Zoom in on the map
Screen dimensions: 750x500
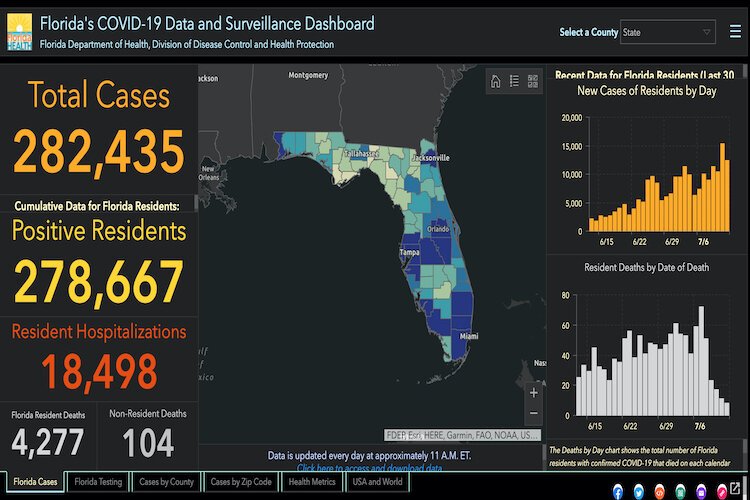533,393
